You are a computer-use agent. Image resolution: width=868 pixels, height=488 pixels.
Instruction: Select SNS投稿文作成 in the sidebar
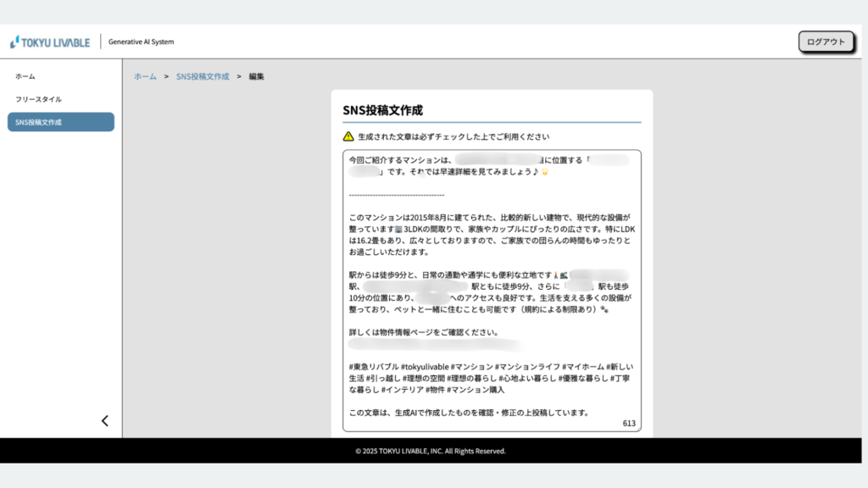(x=60, y=122)
